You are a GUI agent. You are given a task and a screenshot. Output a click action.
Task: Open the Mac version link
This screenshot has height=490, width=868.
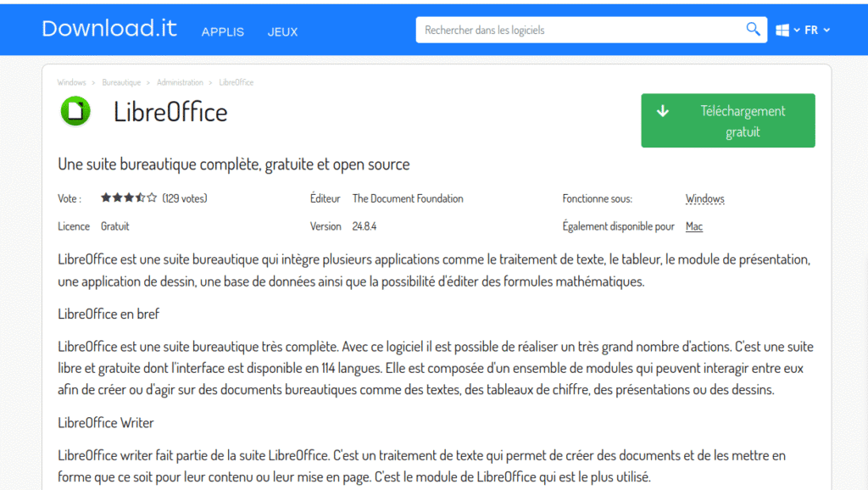[693, 226]
